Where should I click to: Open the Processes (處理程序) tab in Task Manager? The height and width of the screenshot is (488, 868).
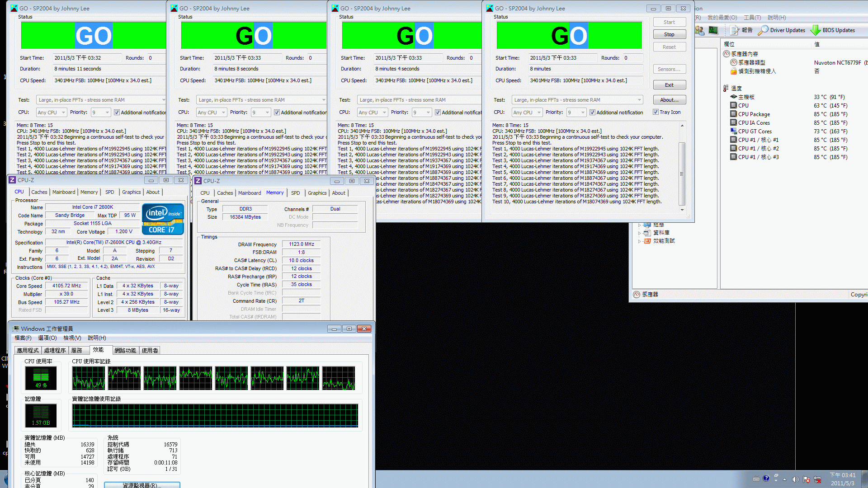coord(55,351)
